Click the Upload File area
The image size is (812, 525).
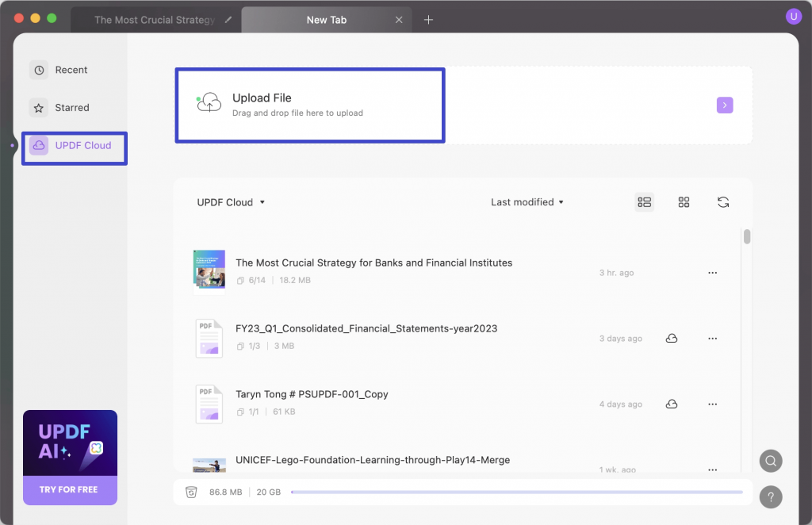coord(309,105)
